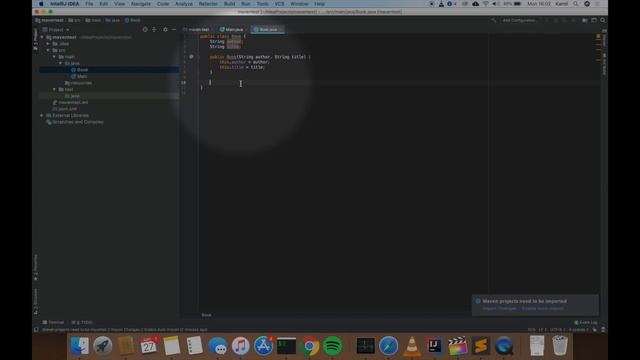Image resolution: width=640 pixels, height=360 pixels.
Task: Select the Main class in project tree
Action: tap(79, 76)
